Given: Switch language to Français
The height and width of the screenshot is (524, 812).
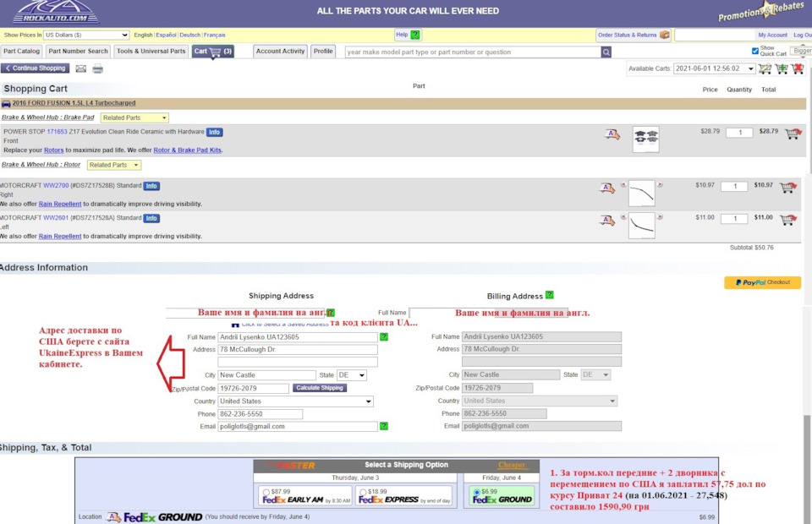Looking at the screenshot, I should 214,35.
